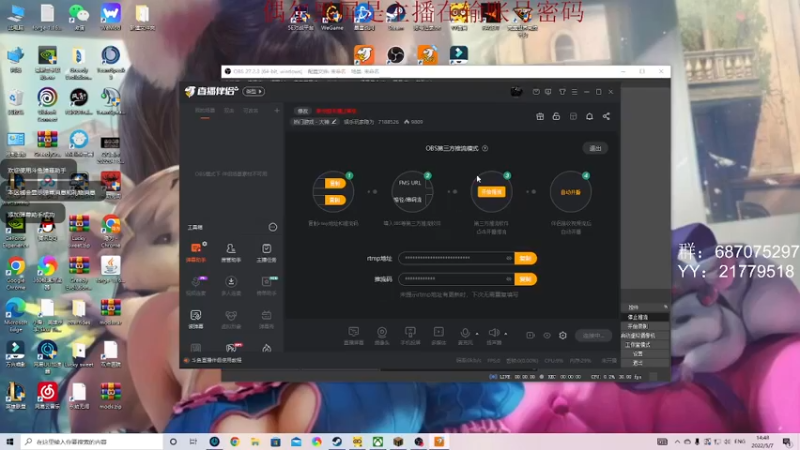The width and height of the screenshot is (800, 450).
Task: Click the padlock icon in the top toolbar
Action: tap(556, 117)
